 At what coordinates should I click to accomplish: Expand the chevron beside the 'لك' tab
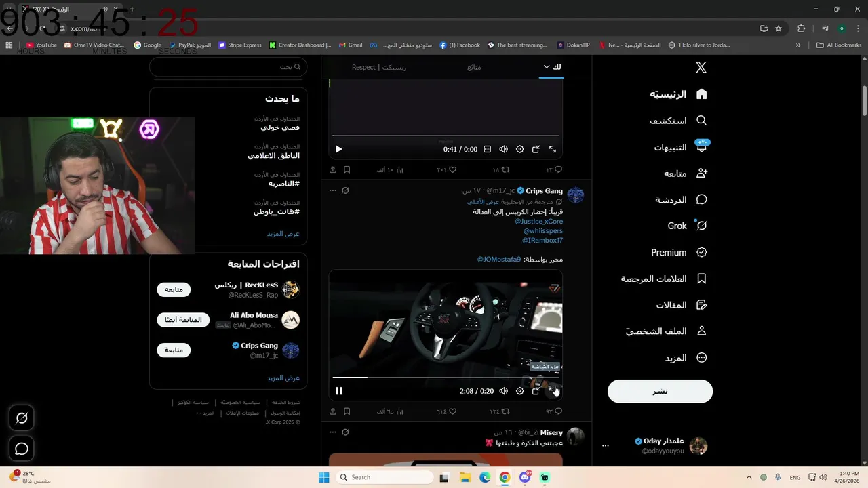click(547, 66)
